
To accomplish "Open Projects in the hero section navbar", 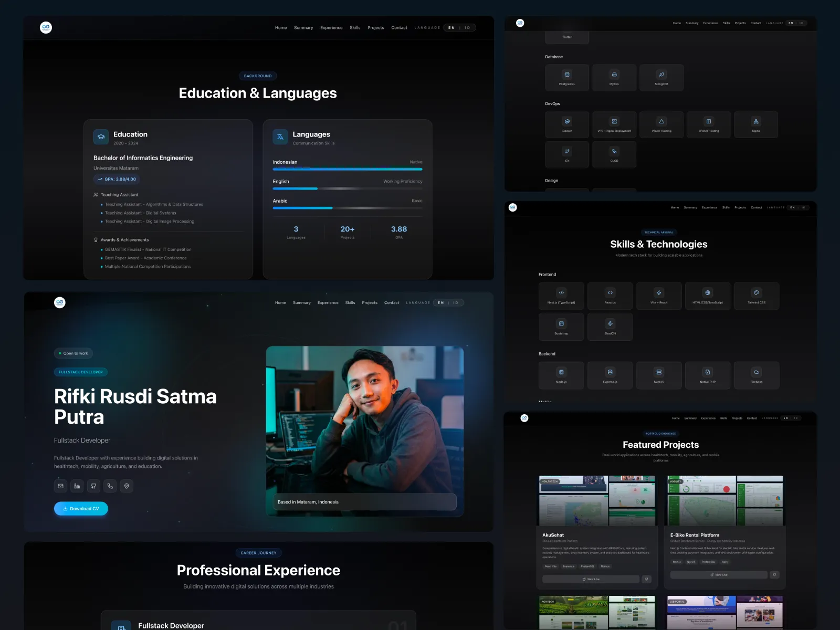I will [370, 303].
